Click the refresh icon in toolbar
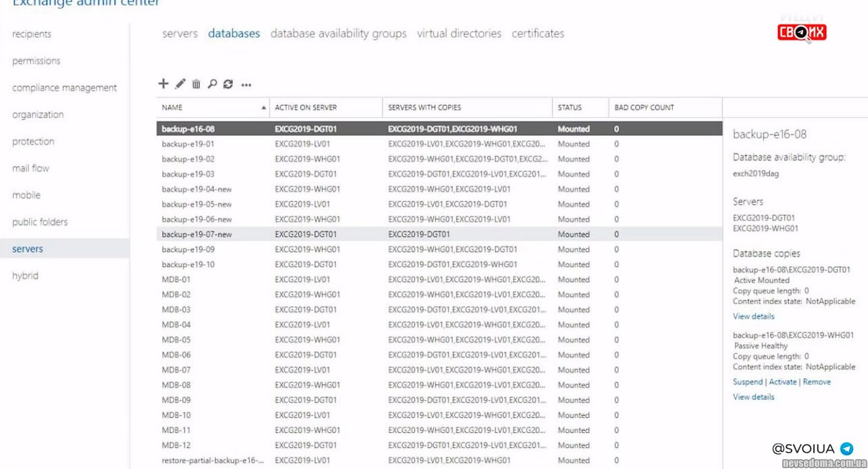This screenshot has width=868, height=469. point(228,84)
